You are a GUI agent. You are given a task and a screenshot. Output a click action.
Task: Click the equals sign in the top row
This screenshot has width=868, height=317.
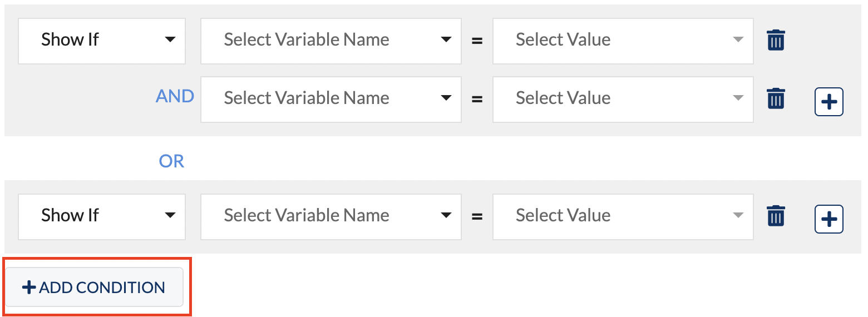[x=477, y=41]
